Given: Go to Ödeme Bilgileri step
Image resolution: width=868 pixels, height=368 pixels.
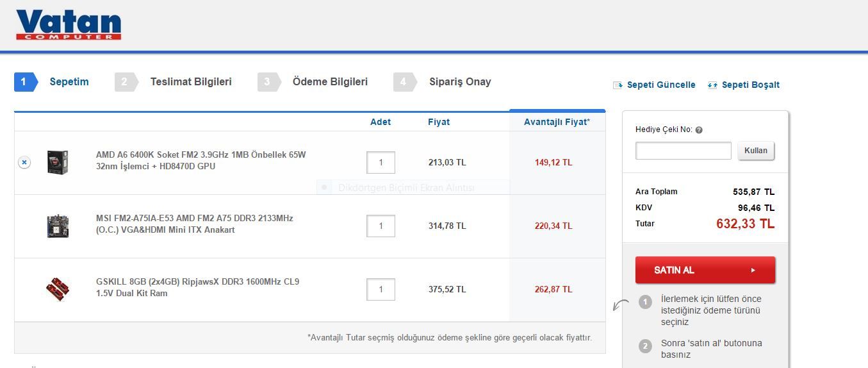Looking at the screenshot, I should click(x=329, y=82).
